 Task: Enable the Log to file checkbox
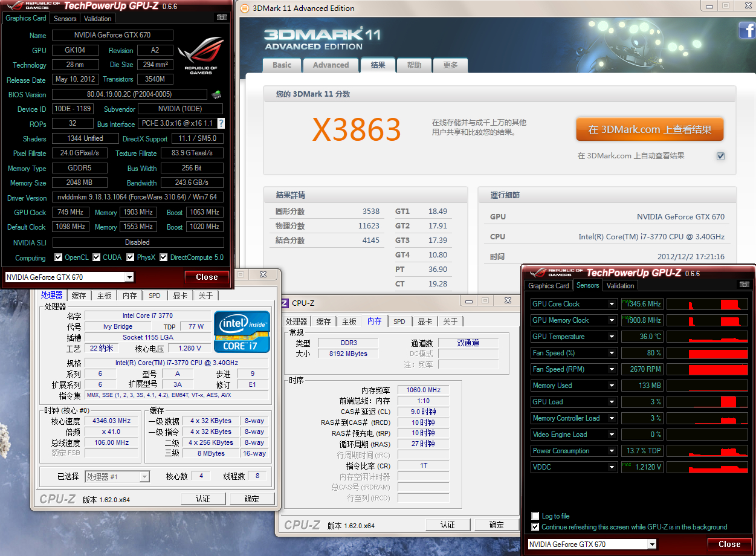(535, 516)
